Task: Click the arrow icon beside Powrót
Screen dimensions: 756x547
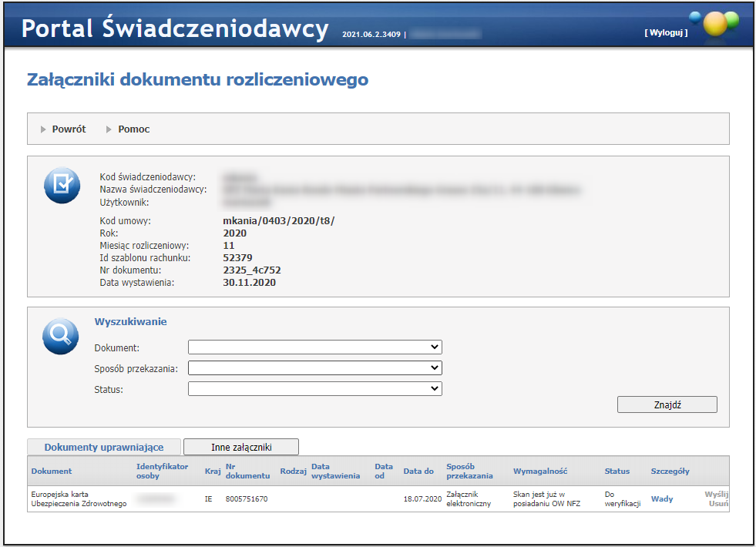Action: pos(43,129)
